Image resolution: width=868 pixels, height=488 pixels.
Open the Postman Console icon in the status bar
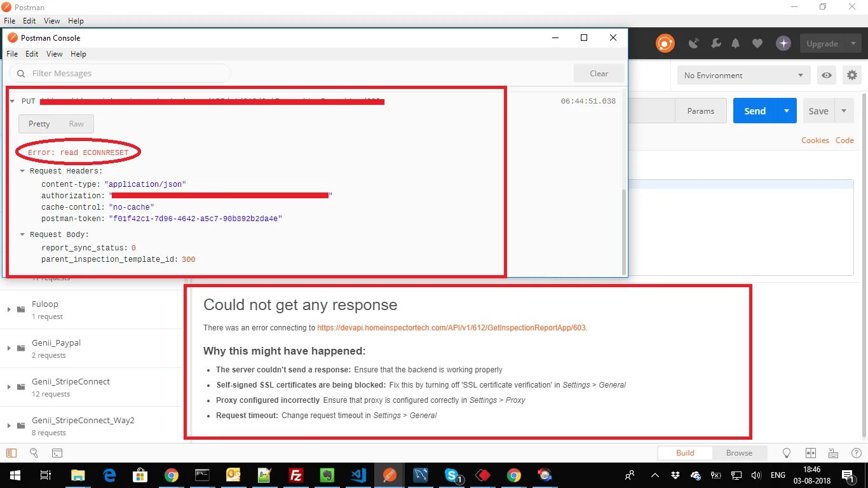click(57, 453)
